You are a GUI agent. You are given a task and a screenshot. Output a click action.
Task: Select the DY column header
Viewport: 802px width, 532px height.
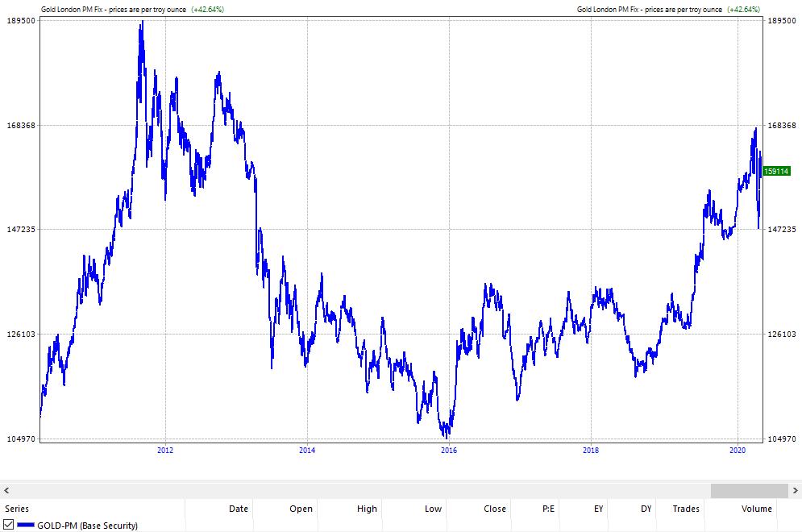(x=646, y=509)
